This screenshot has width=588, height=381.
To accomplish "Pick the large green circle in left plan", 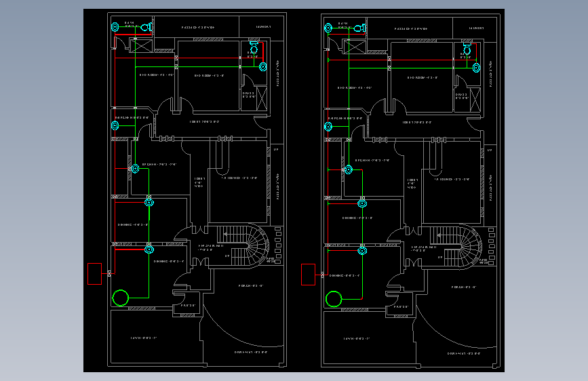I will 120,298.
